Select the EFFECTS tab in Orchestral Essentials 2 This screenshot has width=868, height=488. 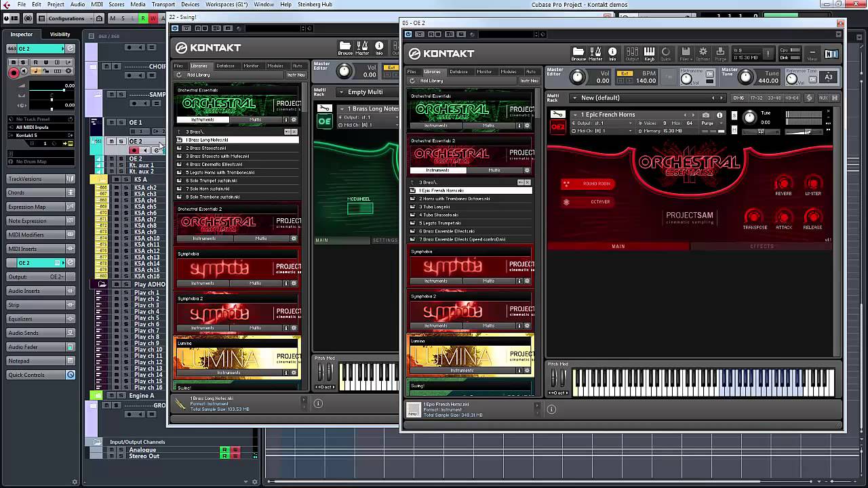tap(762, 246)
